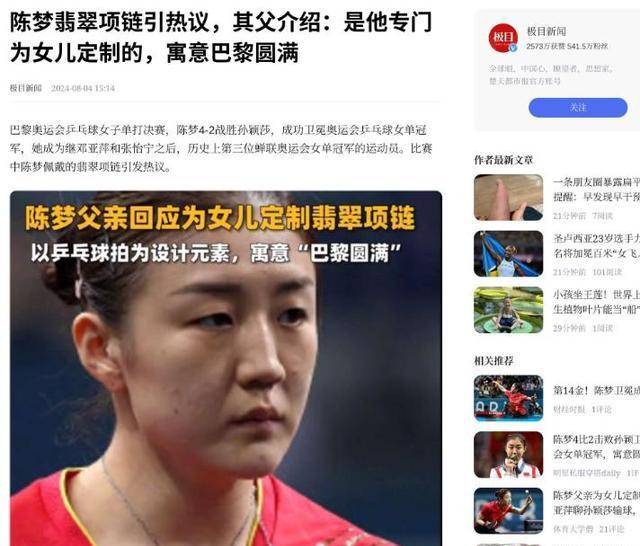Open the 第14金 table tennis thumbnail
The width and height of the screenshot is (640, 546).
point(508,398)
